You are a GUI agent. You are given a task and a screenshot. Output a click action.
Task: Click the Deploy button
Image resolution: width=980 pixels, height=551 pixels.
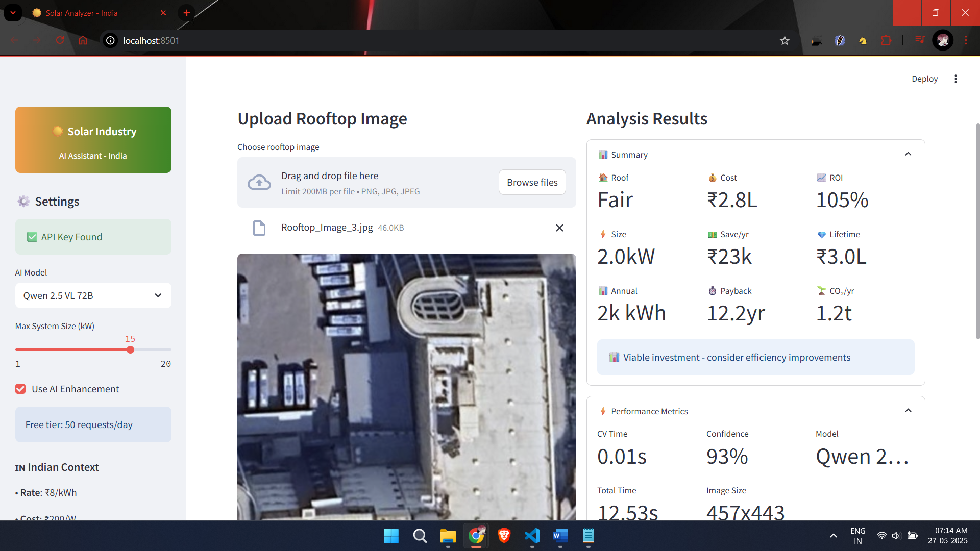(x=924, y=79)
